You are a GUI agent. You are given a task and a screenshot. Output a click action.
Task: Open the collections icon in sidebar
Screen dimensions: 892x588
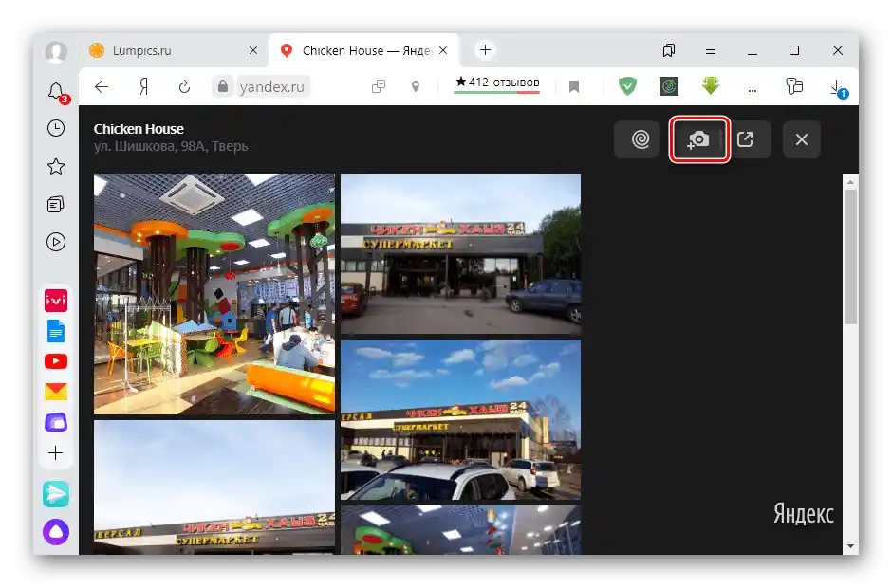click(x=56, y=204)
